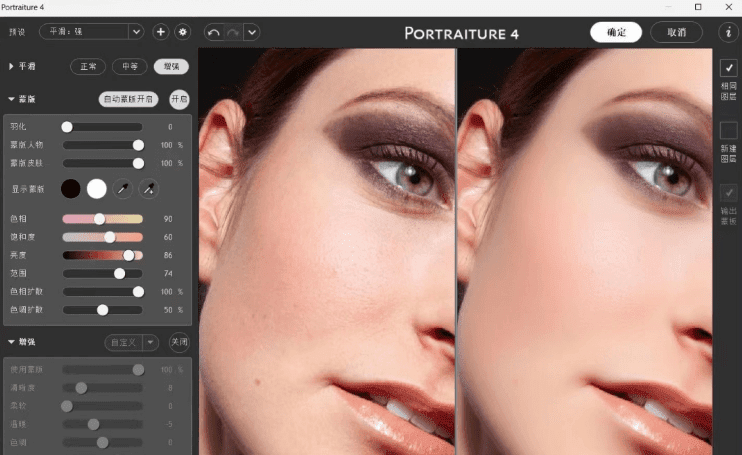The image size is (742, 455).
Task: Click the redo arrow icon
Action: pos(232,32)
